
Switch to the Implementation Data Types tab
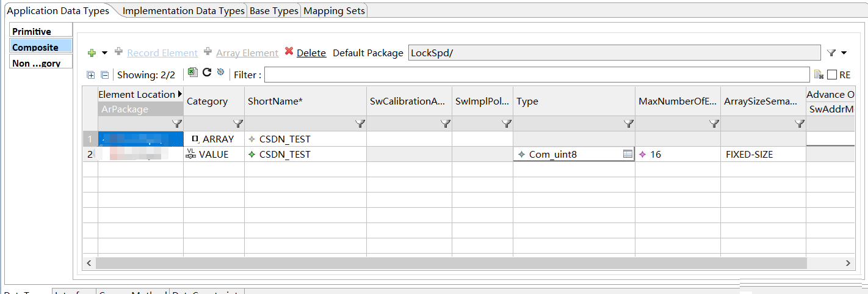pos(183,11)
